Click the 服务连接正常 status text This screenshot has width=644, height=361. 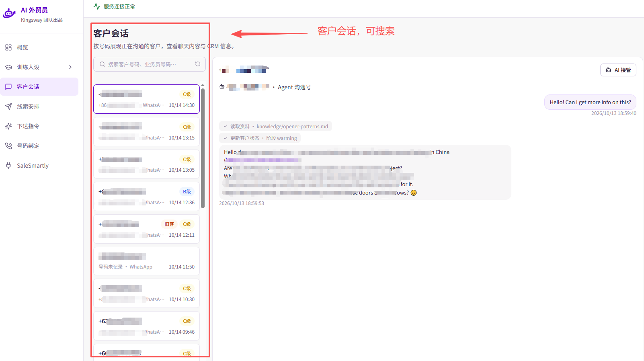coord(119,6)
